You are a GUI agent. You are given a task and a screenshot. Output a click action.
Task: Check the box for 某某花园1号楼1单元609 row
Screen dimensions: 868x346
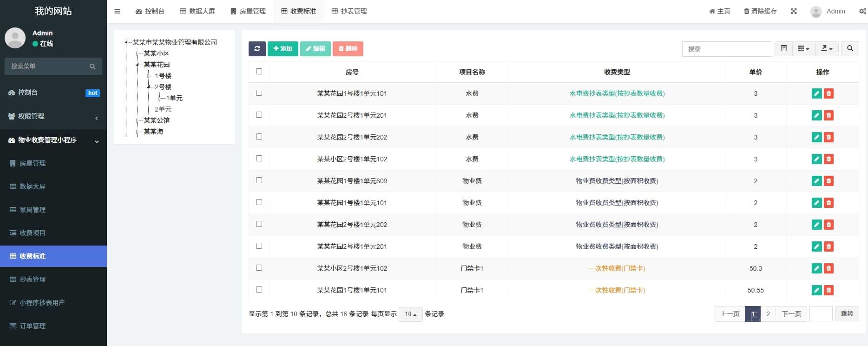259,180
